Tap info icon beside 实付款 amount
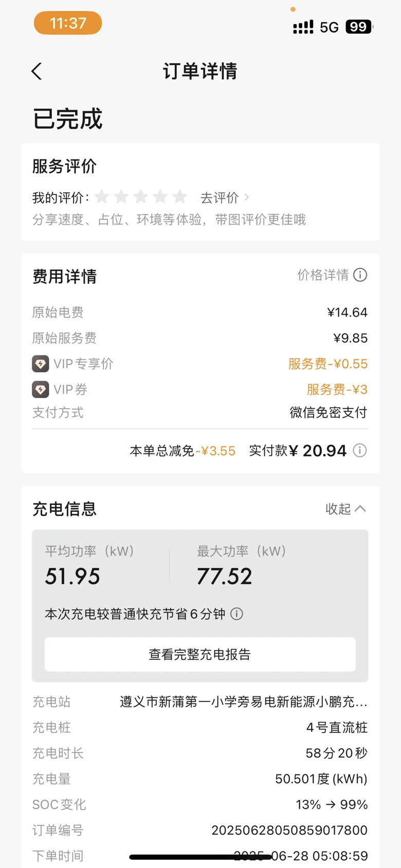The height and width of the screenshot is (868, 401). click(360, 450)
